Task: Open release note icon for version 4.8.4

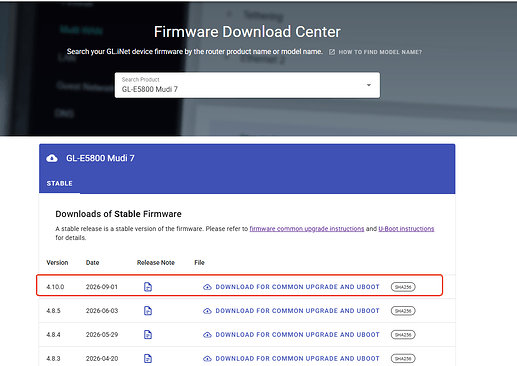Action: coord(148,334)
